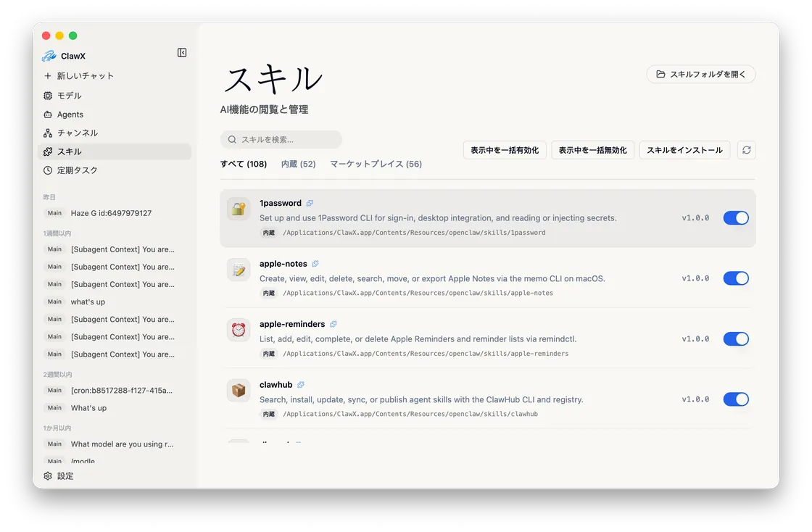Image resolution: width=812 pixels, height=532 pixels.
Task: Open the chat What model are you using
Action: 115,444
